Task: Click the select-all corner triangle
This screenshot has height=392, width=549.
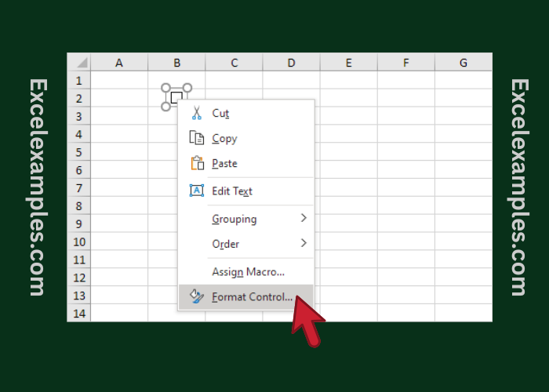Action: [x=79, y=63]
